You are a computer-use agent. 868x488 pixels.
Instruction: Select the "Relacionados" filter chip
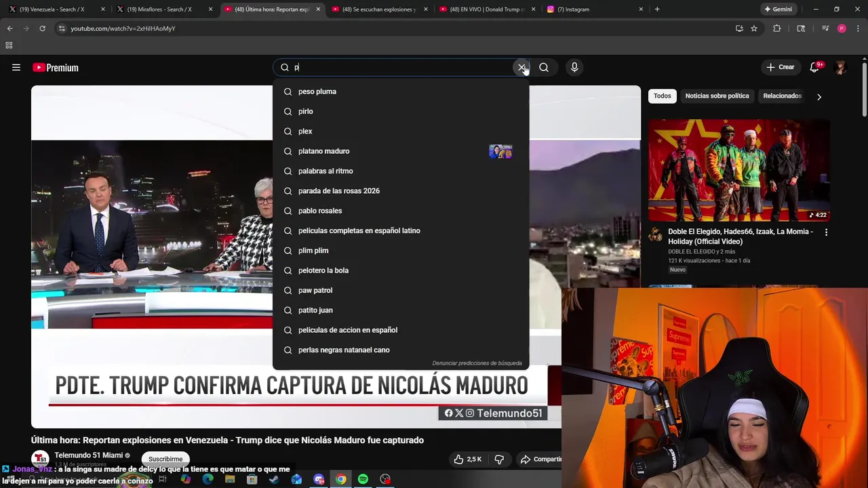[782, 96]
